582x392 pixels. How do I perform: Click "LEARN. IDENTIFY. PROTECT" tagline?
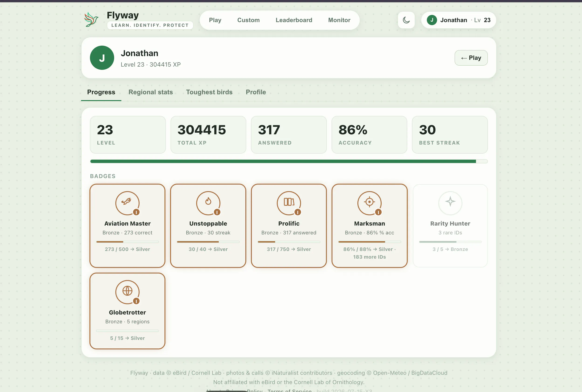pyautogui.click(x=150, y=25)
